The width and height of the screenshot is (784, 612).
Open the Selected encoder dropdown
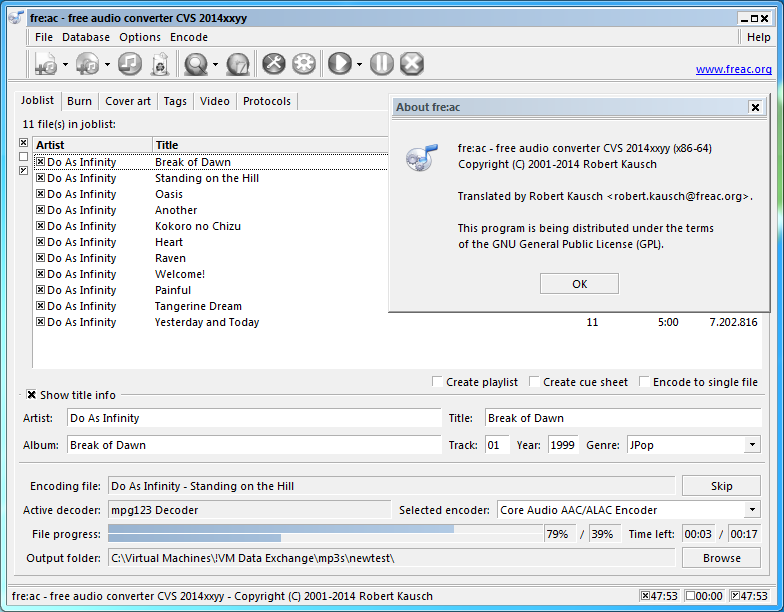tap(752, 510)
